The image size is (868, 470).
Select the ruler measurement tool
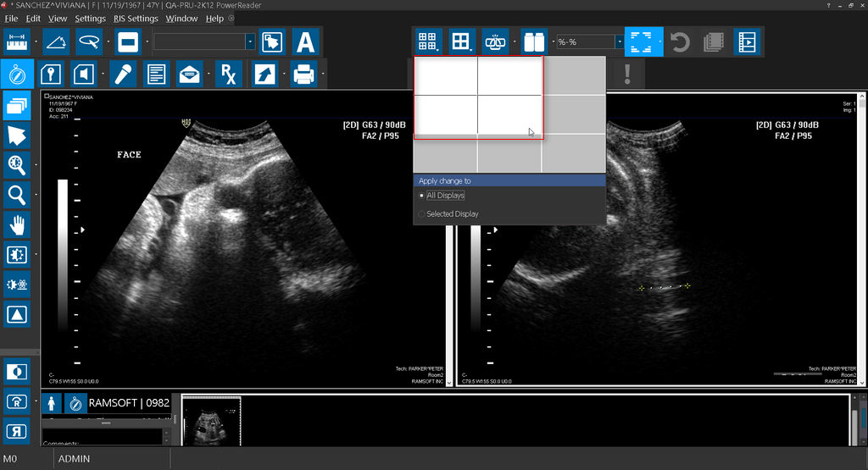pyautogui.click(x=17, y=41)
